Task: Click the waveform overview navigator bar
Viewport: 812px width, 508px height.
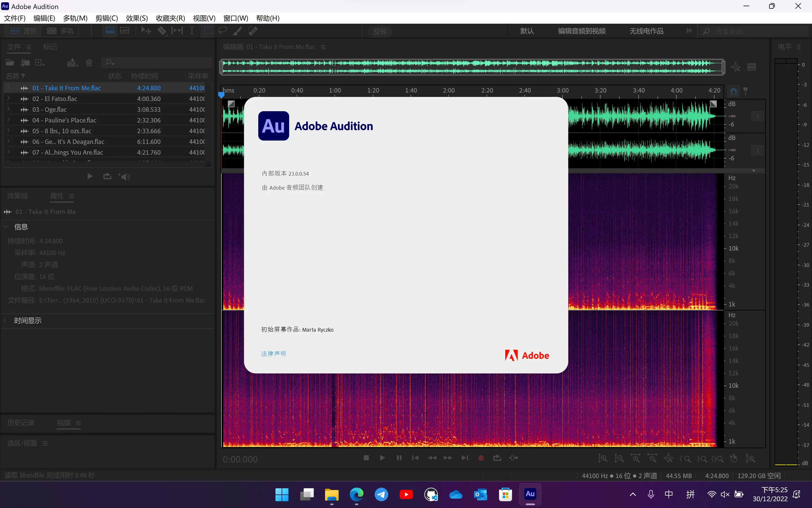Action: click(x=472, y=67)
